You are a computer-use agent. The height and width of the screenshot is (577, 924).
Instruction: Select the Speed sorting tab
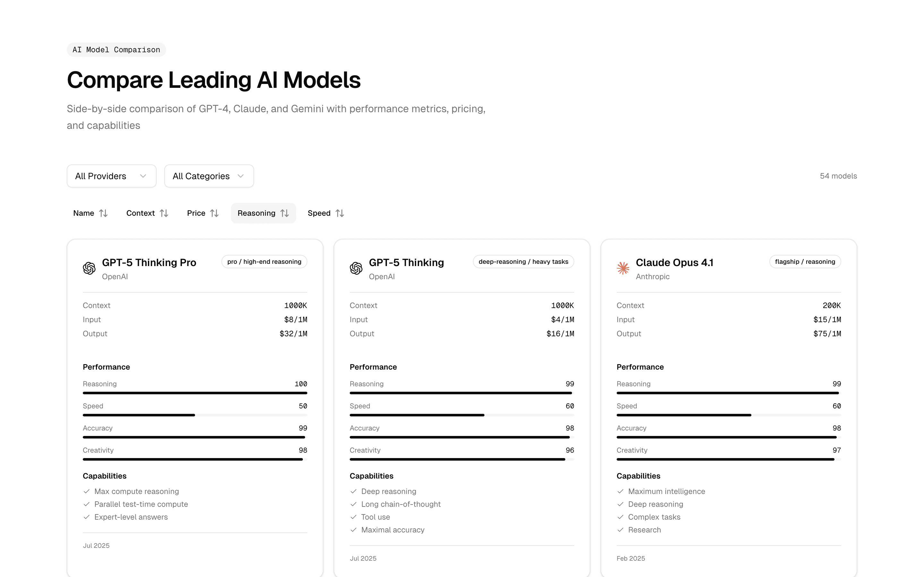[x=325, y=213]
